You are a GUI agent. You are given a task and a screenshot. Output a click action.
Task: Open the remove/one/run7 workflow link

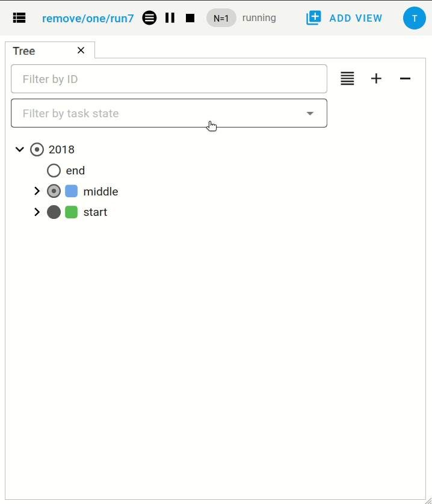coord(88,18)
